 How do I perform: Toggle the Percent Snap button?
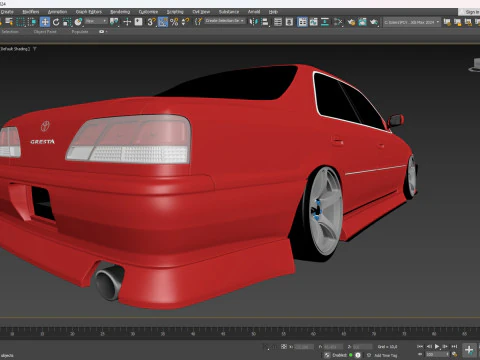(x=174, y=22)
